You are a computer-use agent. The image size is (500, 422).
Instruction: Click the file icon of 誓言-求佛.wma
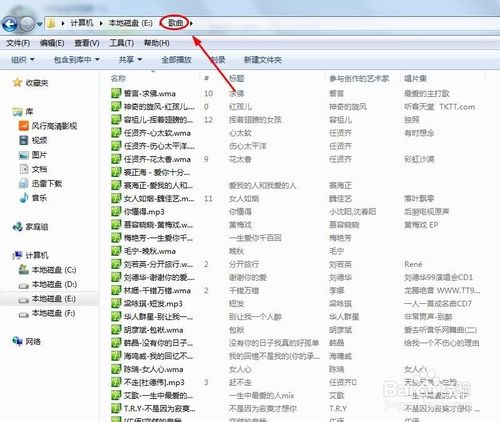tap(116, 93)
